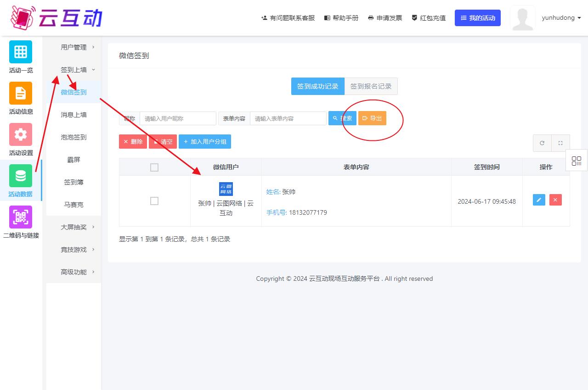Check the select-all header checkbox
This screenshot has height=390, width=588.
pos(154,167)
